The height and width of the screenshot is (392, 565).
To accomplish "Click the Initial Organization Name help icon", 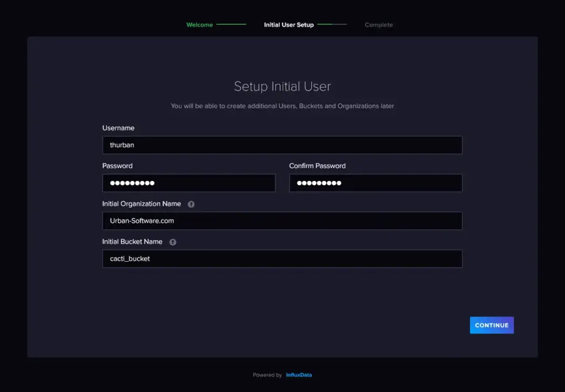I will [191, 203].
